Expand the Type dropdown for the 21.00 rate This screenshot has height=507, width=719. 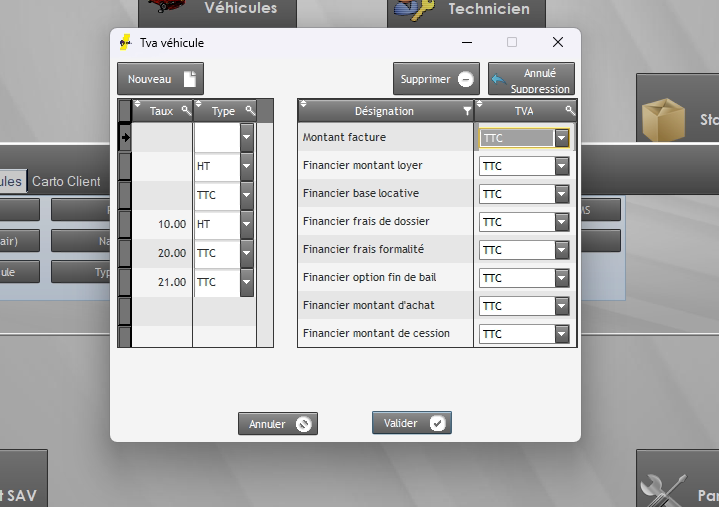coord(247,282)
